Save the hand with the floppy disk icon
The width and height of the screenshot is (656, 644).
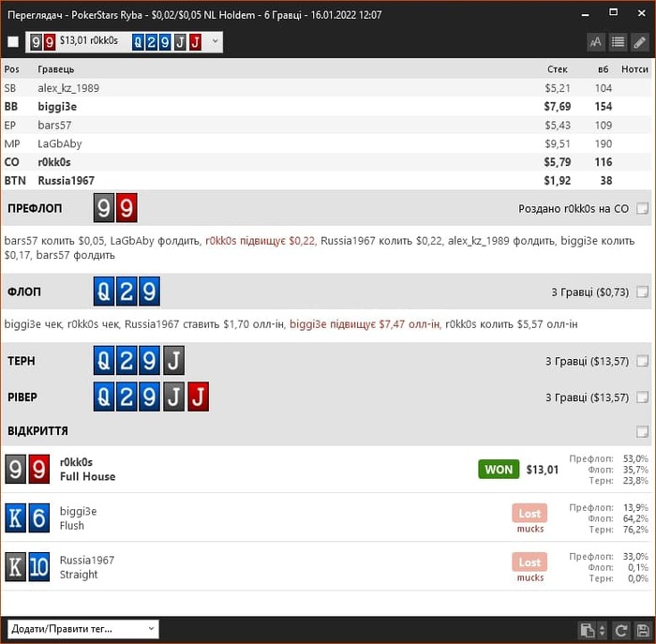(642, 630)
